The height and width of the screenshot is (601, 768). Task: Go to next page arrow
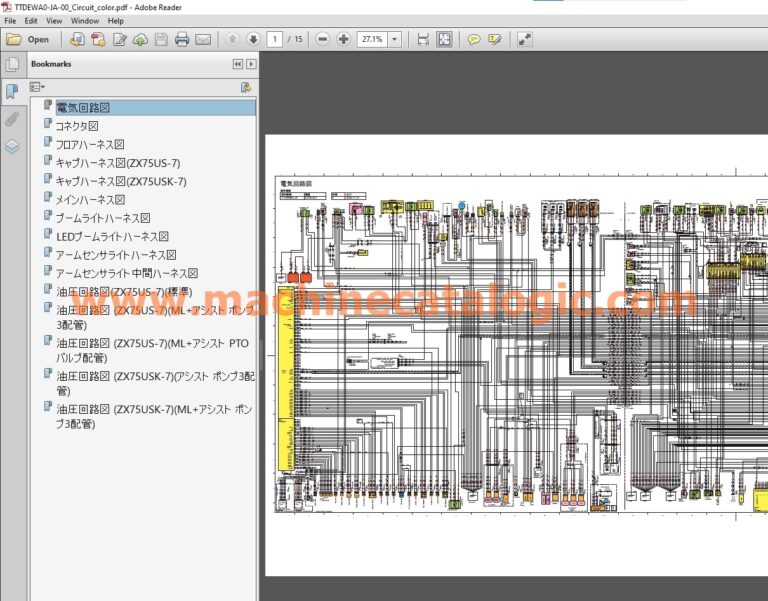pyautogui.click(x=252, y=40)
